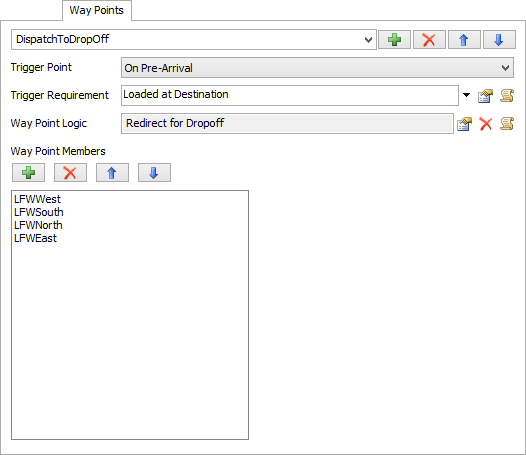Open the code scroll icon for Trigger Requirement
The image size is (526, 455).
coord(507,96)
